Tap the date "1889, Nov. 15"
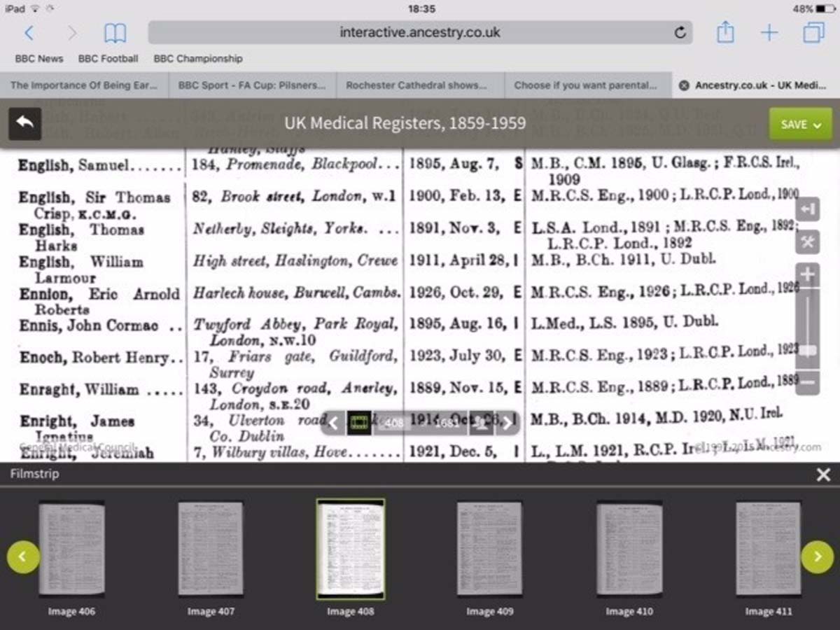 (456, 388)
